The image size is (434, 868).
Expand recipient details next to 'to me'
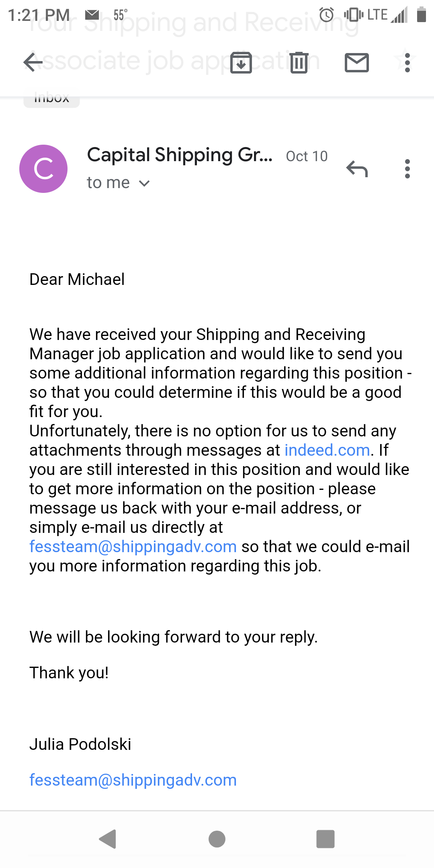(144, 183)
